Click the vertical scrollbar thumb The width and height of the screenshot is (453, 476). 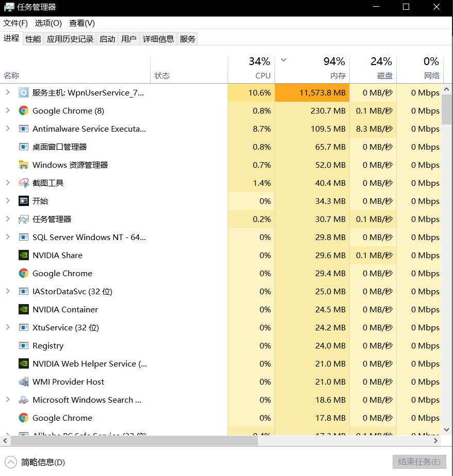click(x=447, y=109)
